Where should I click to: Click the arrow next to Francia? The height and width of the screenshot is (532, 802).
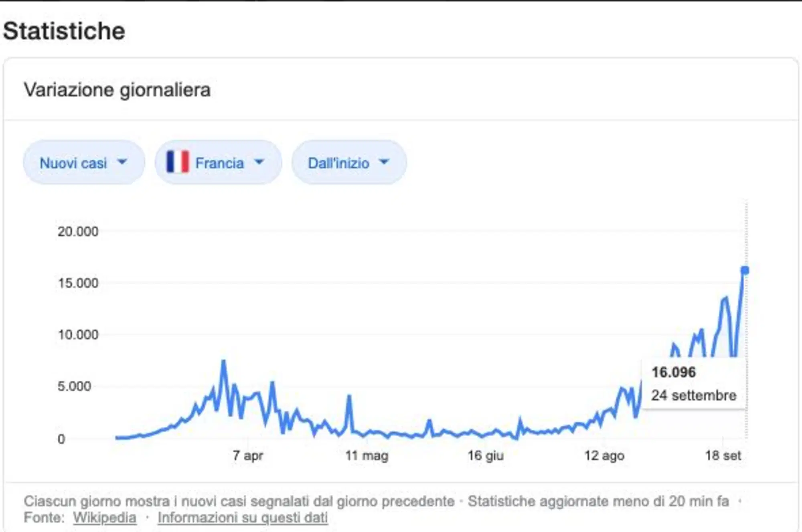pyautogui.click(x=259, y=162)
